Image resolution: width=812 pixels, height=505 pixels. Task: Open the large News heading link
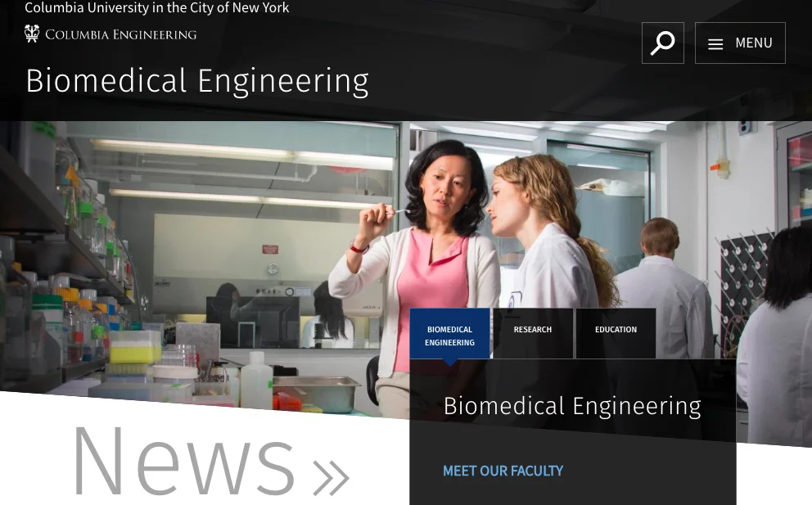pyautogui.click(x=184, y=461)
